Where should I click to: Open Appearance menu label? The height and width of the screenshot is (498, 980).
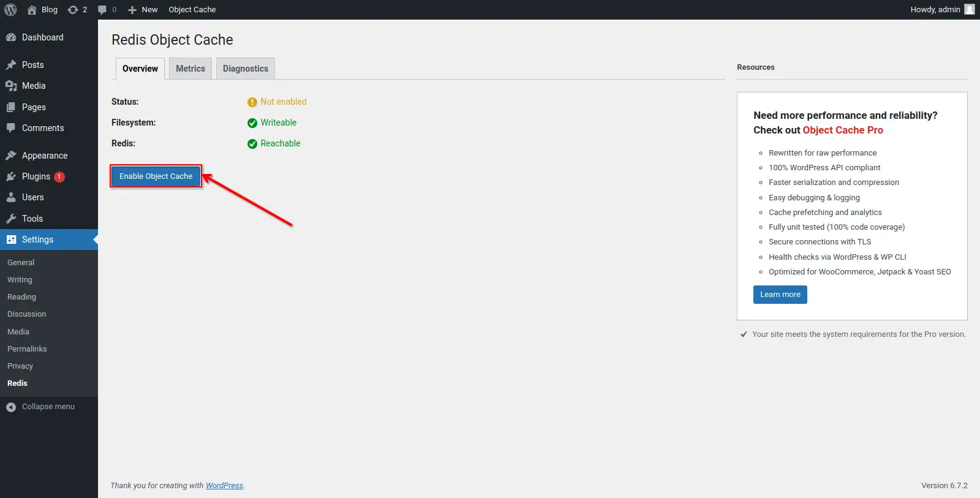pos(45,156)
